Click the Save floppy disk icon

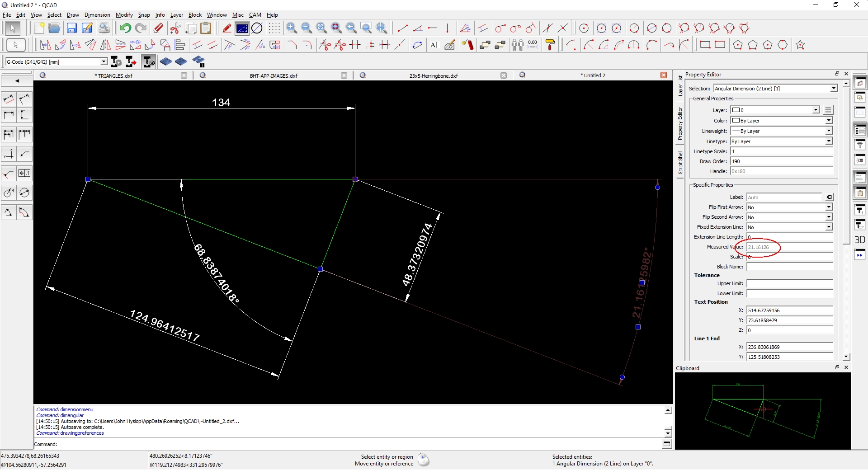71,28
